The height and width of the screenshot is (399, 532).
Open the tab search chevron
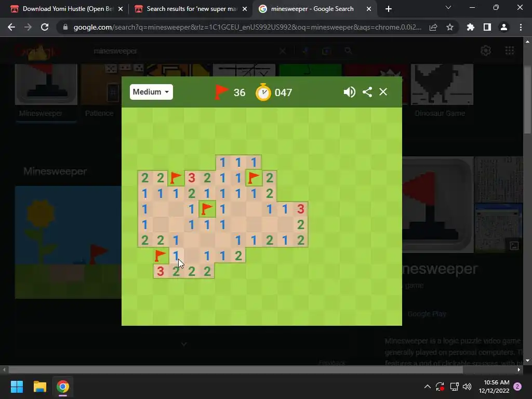[x=448, y=7]
